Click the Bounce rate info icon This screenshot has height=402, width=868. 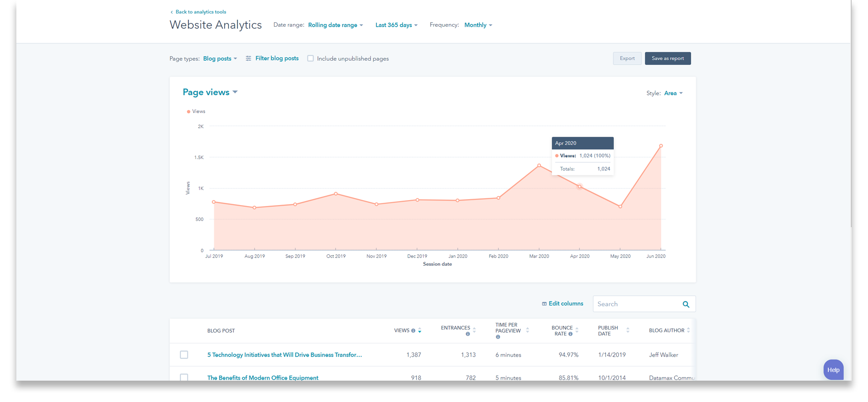pyautogui.click(x=570, y=334)
